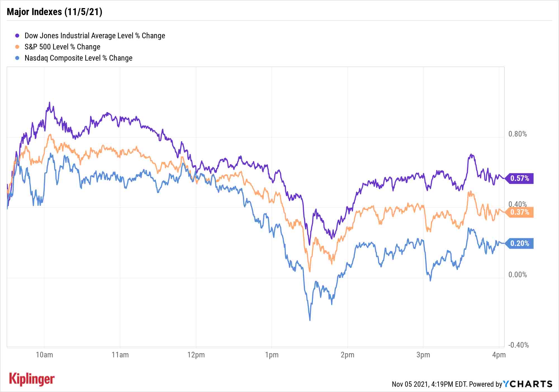Click the 4pm time axis label

click(x=499, y=355)
